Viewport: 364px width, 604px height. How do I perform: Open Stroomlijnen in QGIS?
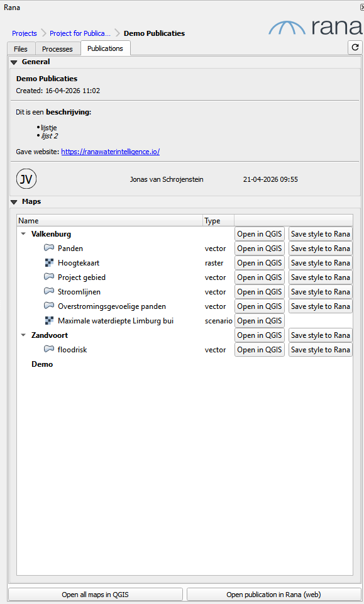pos(260,291)
